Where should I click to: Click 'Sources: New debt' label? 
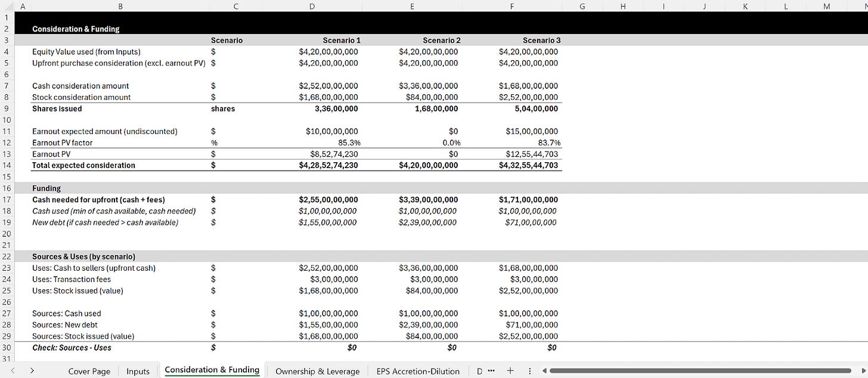pyautogui.click(x=64, y=325)
